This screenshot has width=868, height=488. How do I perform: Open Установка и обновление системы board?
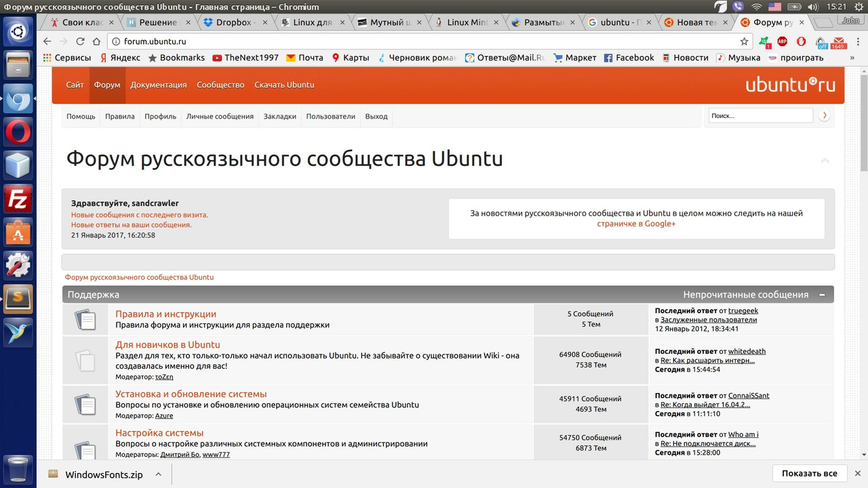(191, 394)
